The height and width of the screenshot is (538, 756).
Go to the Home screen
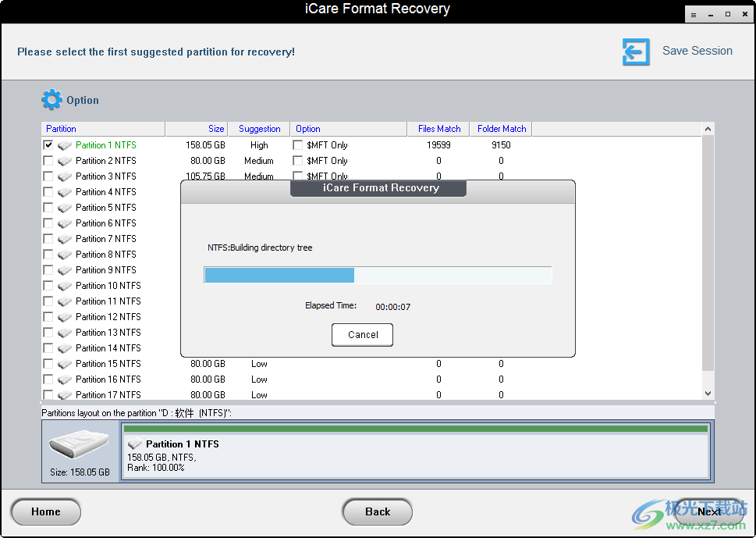click(x=46, y=512)
